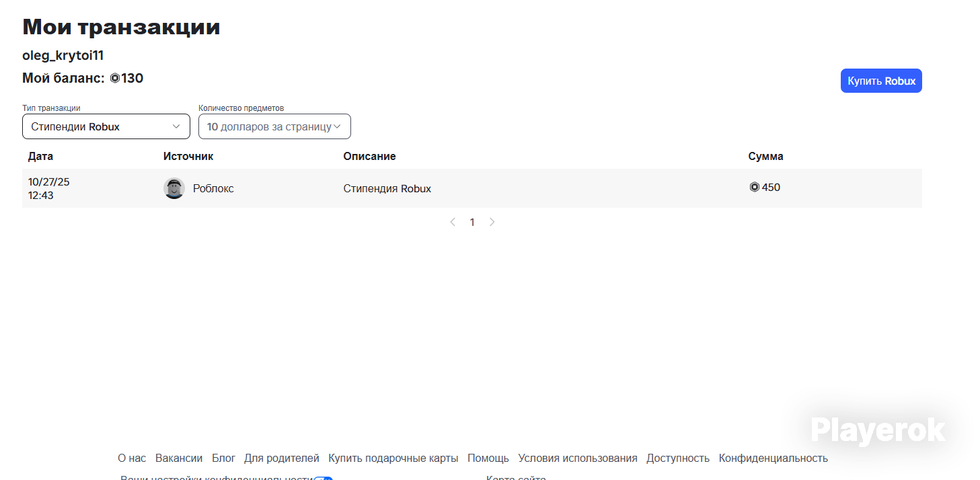Image resolution: width=980 pixels, height=480 pixels.
Task: Open the transaction type dropdown "Стипендии Robux"
Action: [106, 126]
